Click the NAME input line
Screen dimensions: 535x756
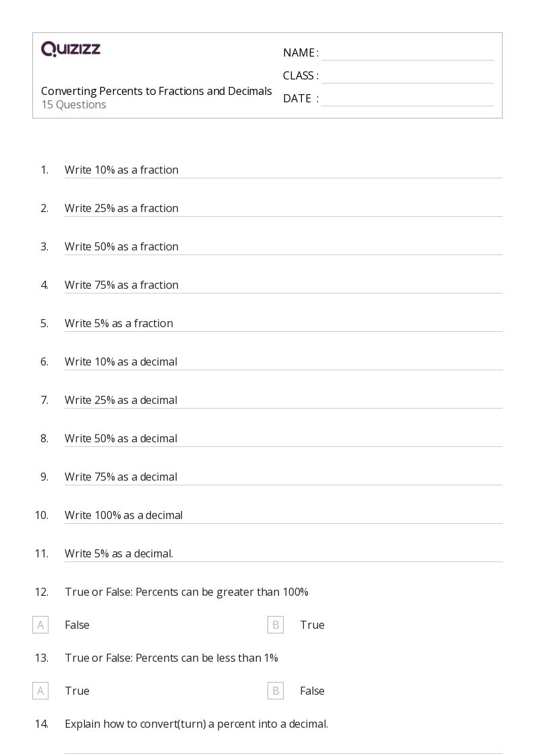click(407, 54)
